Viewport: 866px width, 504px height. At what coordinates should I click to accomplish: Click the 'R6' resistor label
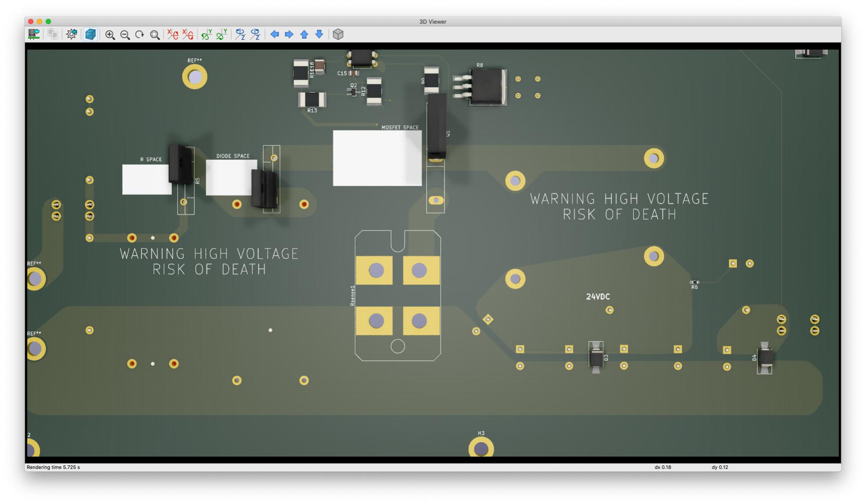pos(694,287)
